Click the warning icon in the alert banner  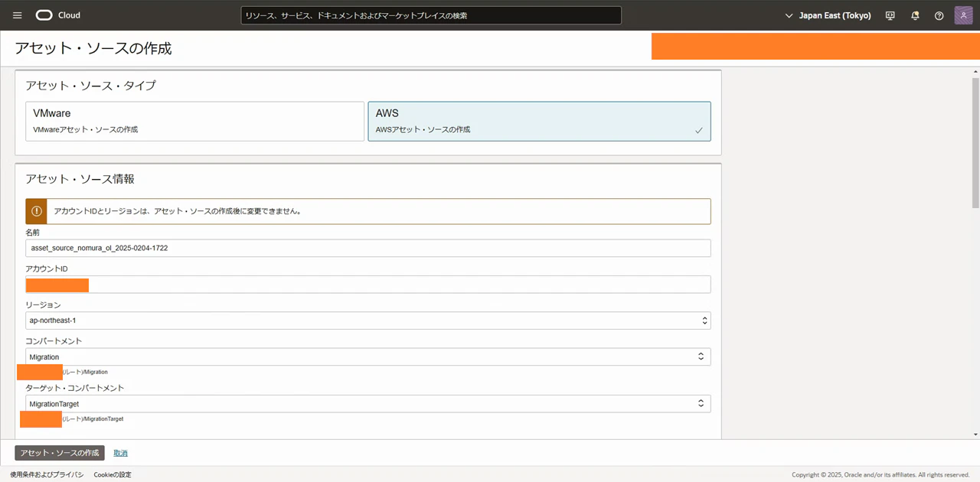[x=37, y=211]
